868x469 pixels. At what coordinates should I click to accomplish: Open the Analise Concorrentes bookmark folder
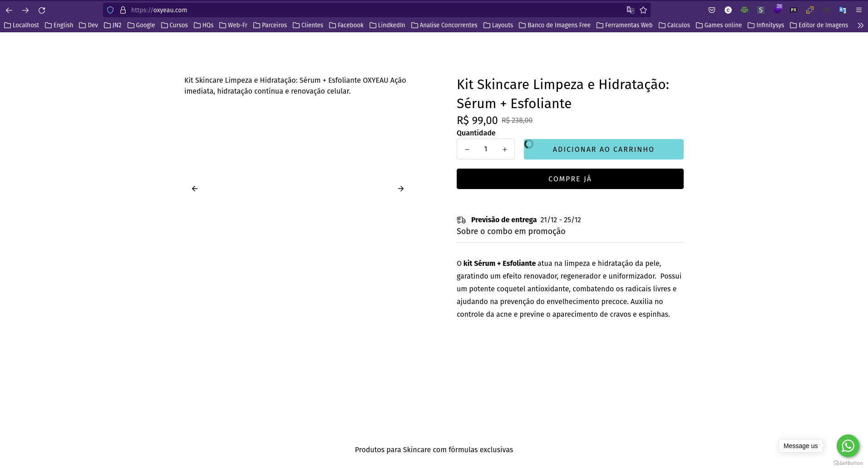pyautogui.click(x=444, y=25)
